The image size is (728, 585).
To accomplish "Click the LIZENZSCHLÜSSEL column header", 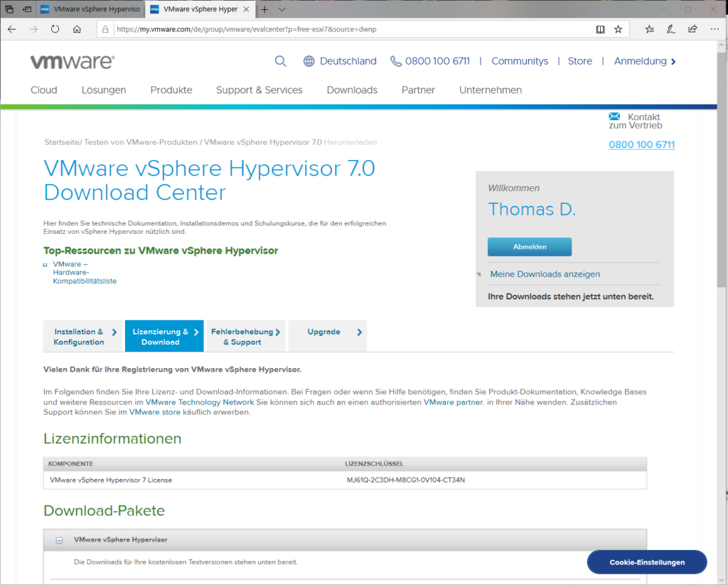I will tap(374, 464).
